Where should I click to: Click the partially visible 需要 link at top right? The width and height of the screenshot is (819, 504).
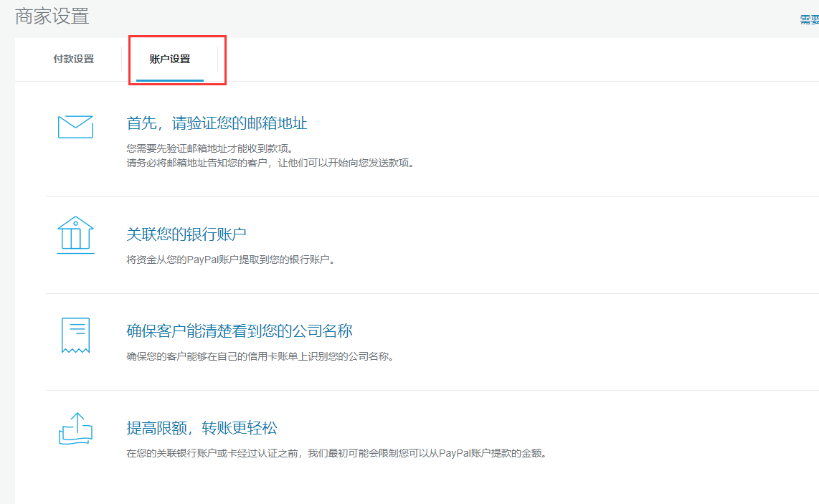pos(809,20)
